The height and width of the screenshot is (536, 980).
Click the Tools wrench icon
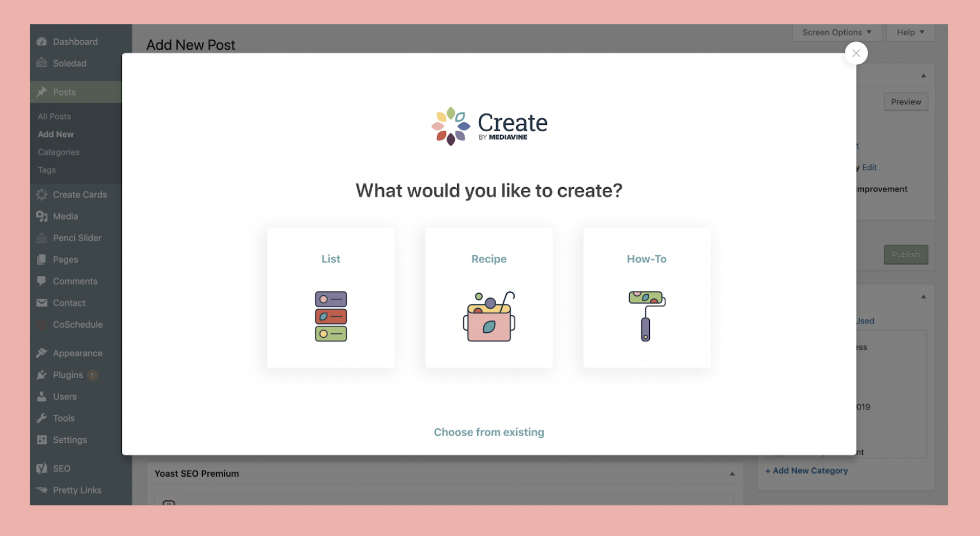point(42,418)
